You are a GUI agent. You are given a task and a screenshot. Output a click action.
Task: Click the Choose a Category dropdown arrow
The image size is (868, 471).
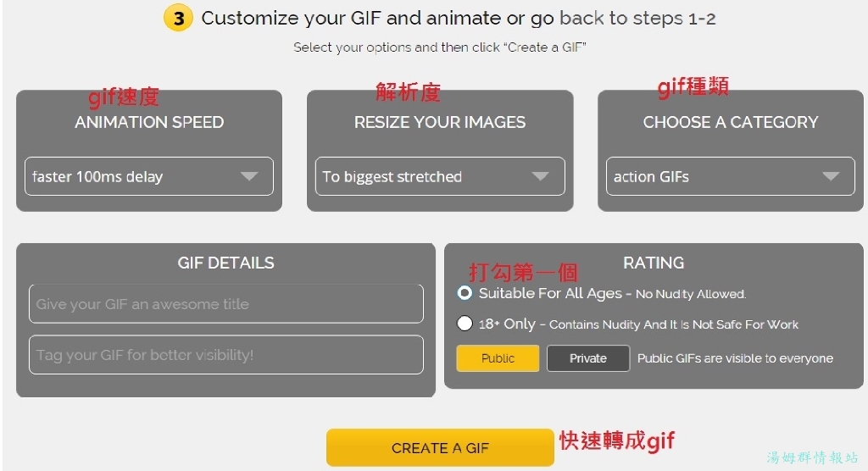831,176
